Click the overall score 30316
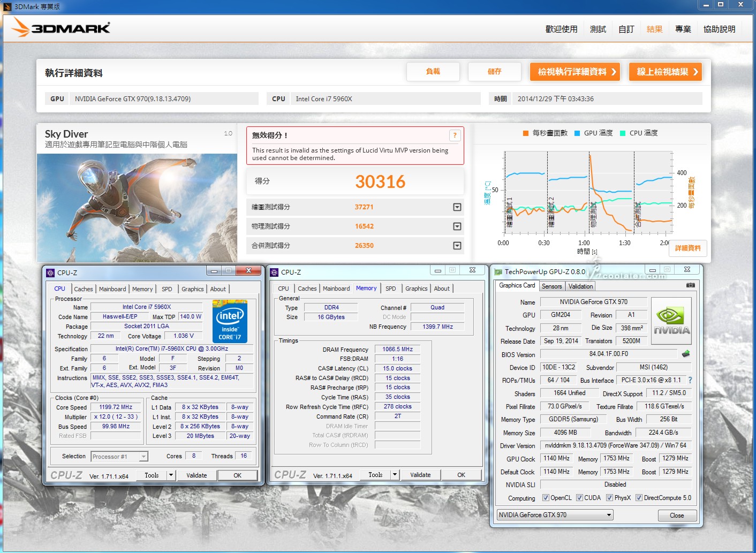 coord(380,182)
